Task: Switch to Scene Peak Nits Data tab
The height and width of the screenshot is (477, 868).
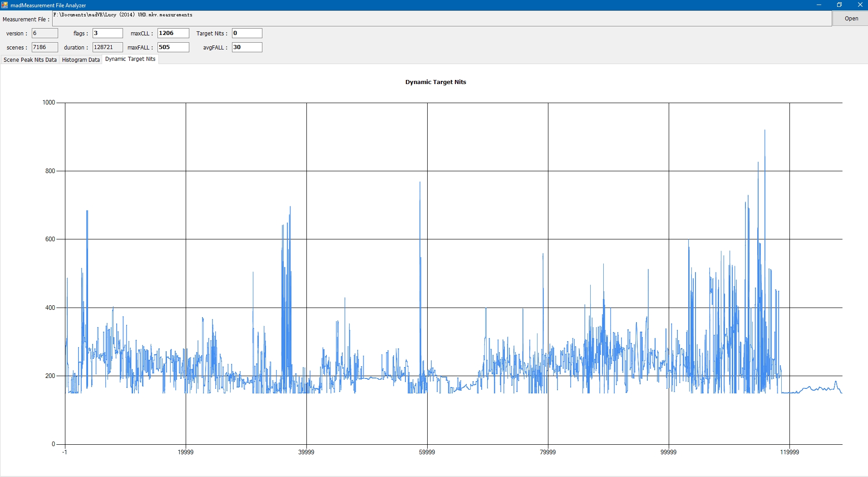Action: (x=30, y=60)
